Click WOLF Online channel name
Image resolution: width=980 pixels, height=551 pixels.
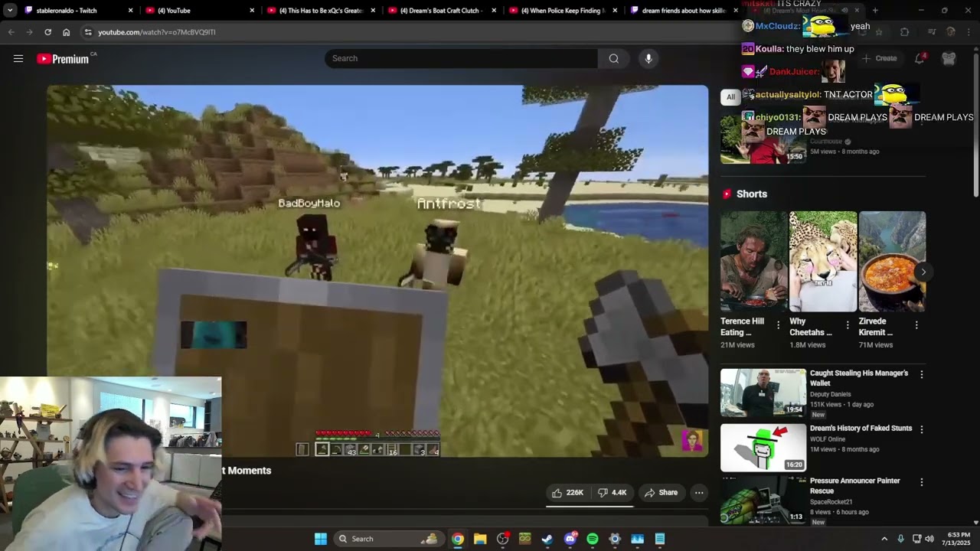[828, 439]
